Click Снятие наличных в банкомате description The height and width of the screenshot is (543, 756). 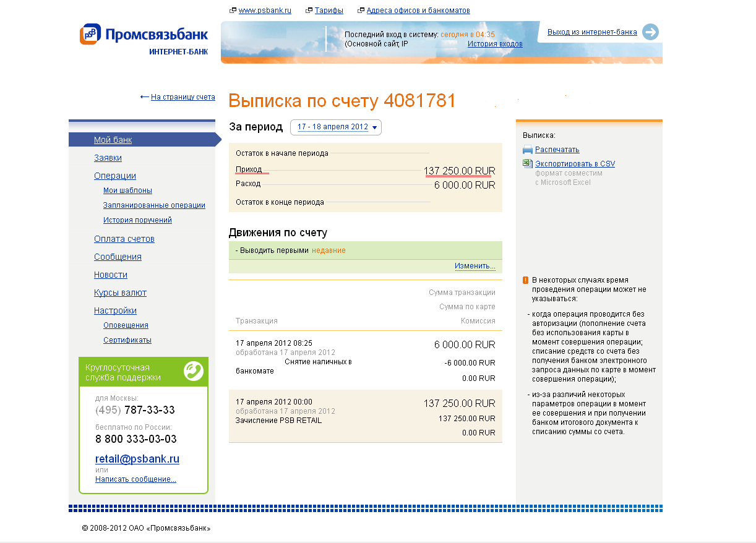[294, 366]
